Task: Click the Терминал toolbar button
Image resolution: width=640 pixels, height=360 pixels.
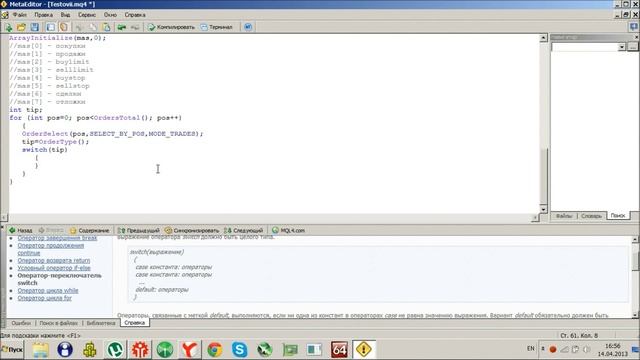Action: (216, 27)
